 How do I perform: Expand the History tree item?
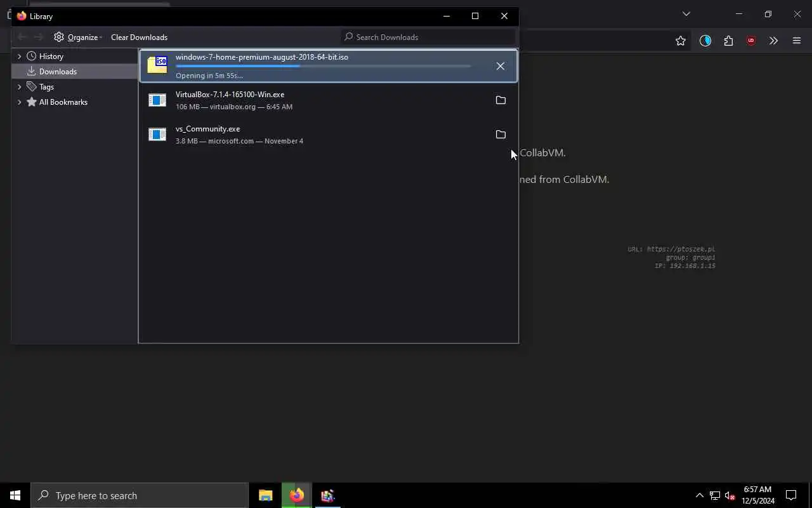click(x=19, y=56)
